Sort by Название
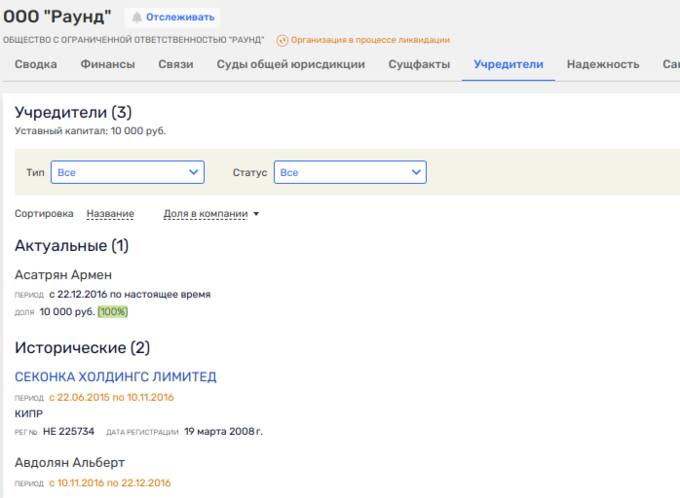Screen dimensions: 680x498 click(x=110, y=213)
